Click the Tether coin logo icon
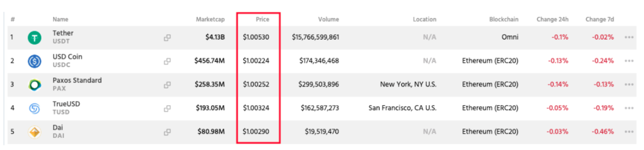 [x=35, y=37]
